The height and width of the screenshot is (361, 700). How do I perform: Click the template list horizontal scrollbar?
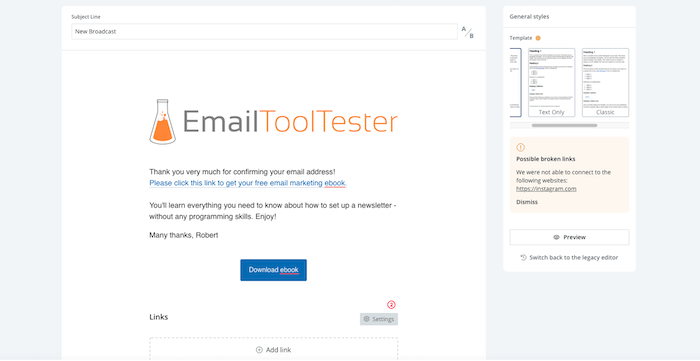[x=564, y=125]
